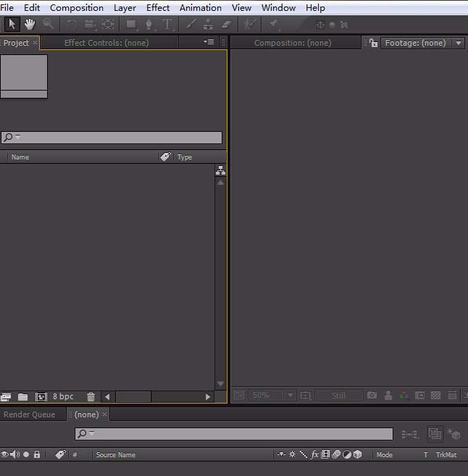Create a new folder in Project panel
Screen dimensions: 468x476
pyautogui.click(x=23, y=396)
